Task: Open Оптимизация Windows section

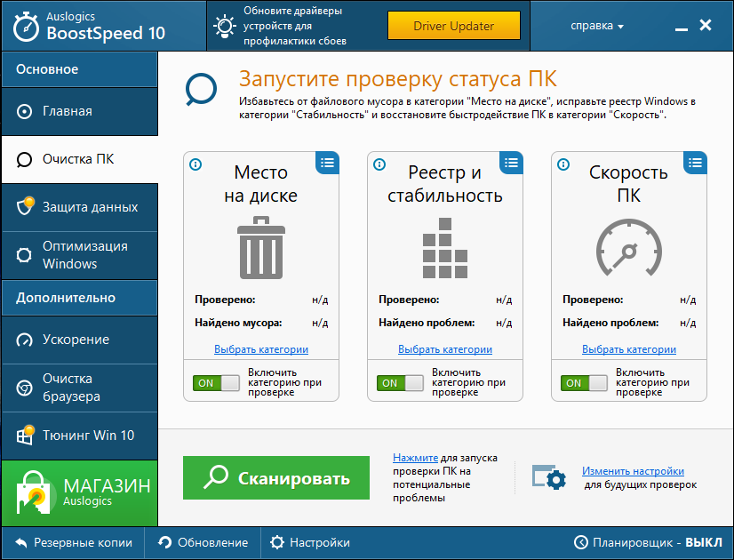Action: tap(80, 255)
